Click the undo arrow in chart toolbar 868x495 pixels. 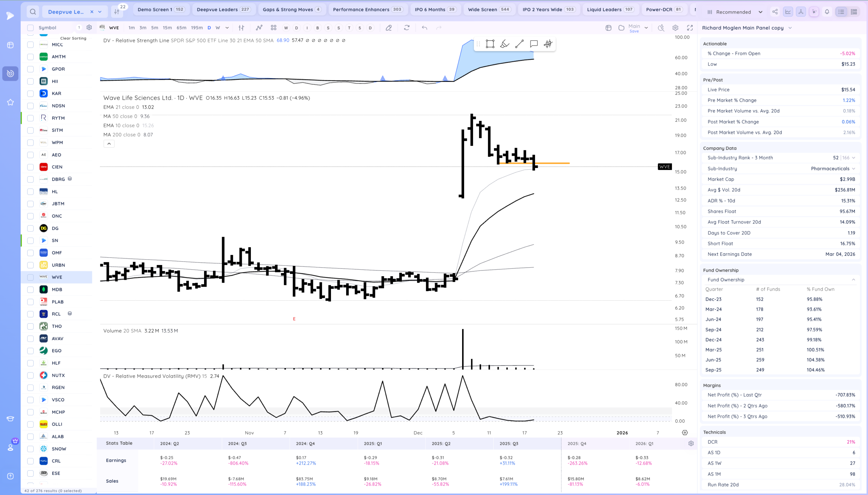click(424, 28)
